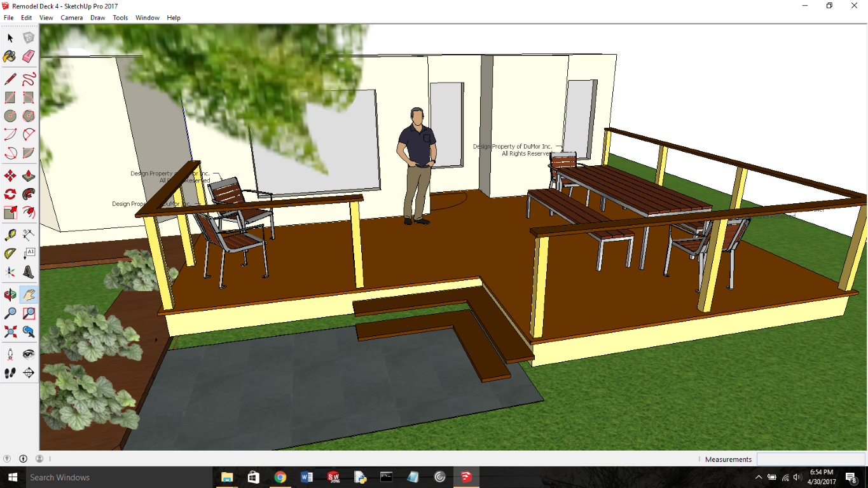The width and height of the screenshot is (868, 488).
Task: Show hidden system tray icons
Action: 759,477
